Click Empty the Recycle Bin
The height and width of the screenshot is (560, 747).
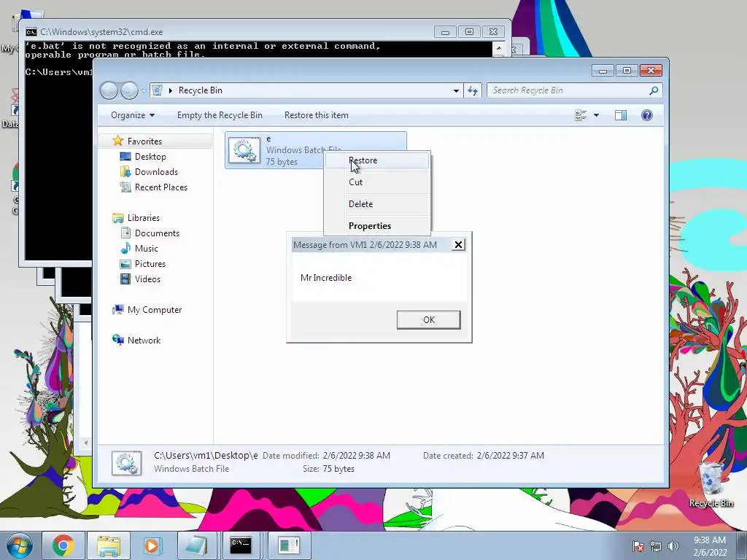(x=220, y=115)
